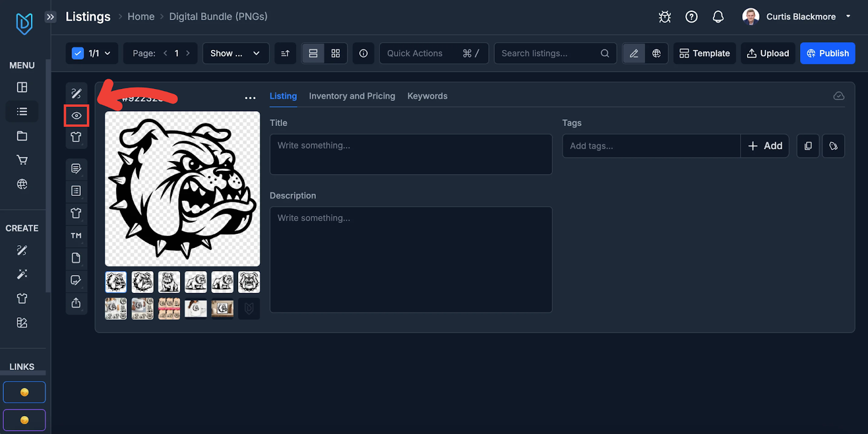
Task: Switch to the grid view
Action: 336,53
